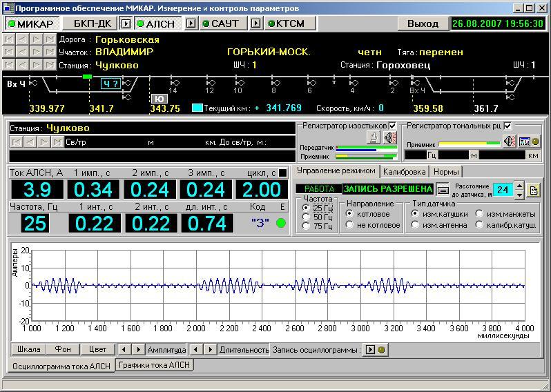Open the Графики тока АЛСН tab

coord(155,364)
